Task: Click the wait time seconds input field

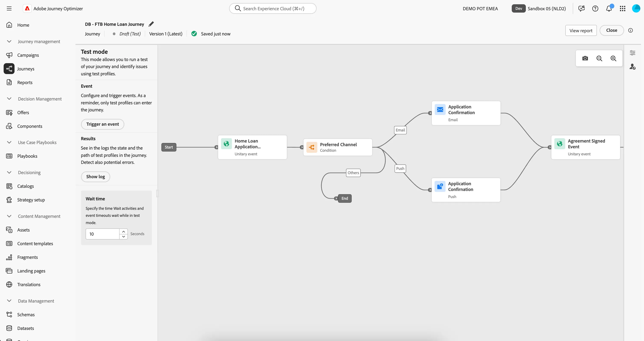Action: [x=103, y=234]
